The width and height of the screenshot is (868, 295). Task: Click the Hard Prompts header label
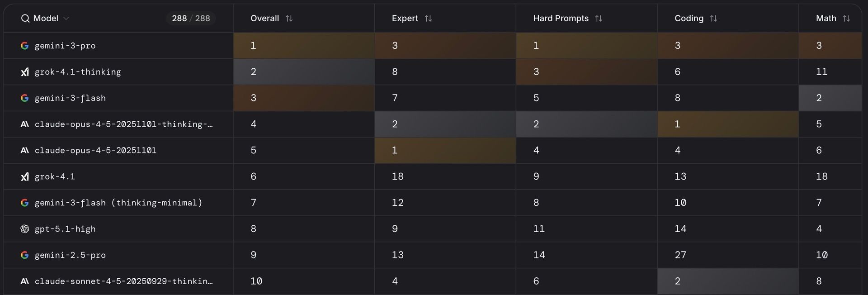561,19
